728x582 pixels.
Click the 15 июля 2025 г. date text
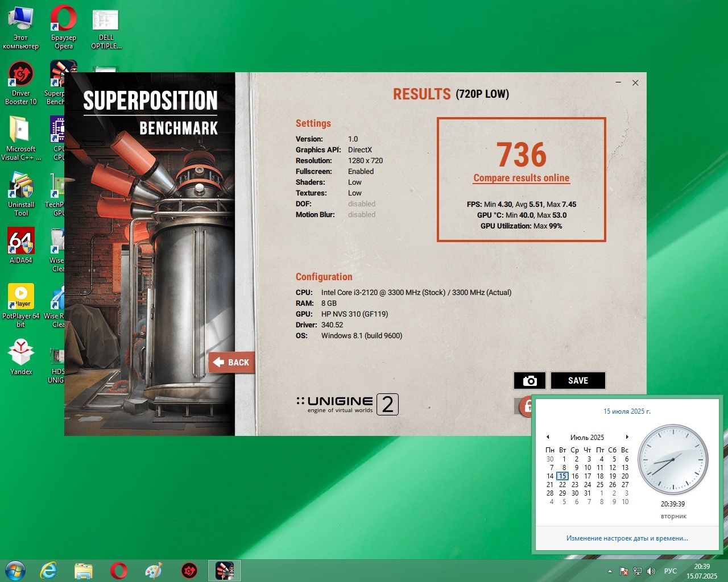click(x=627, y=411)
